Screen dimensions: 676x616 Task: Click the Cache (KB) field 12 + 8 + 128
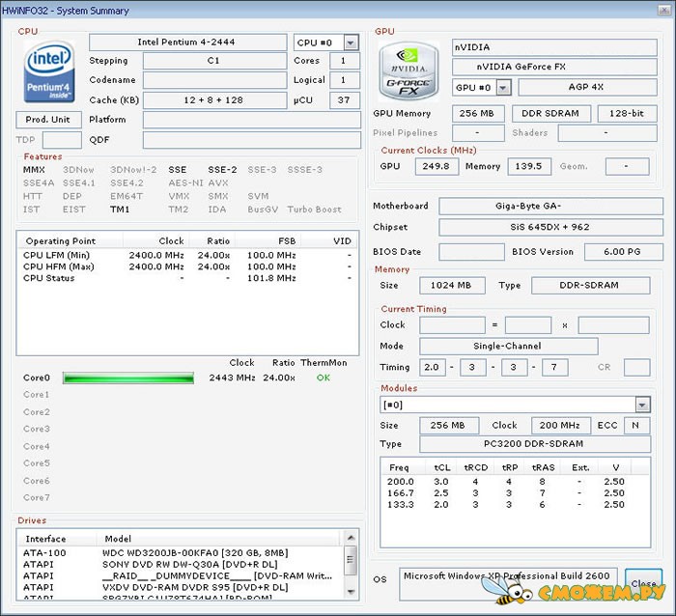(x=214, y=100)
